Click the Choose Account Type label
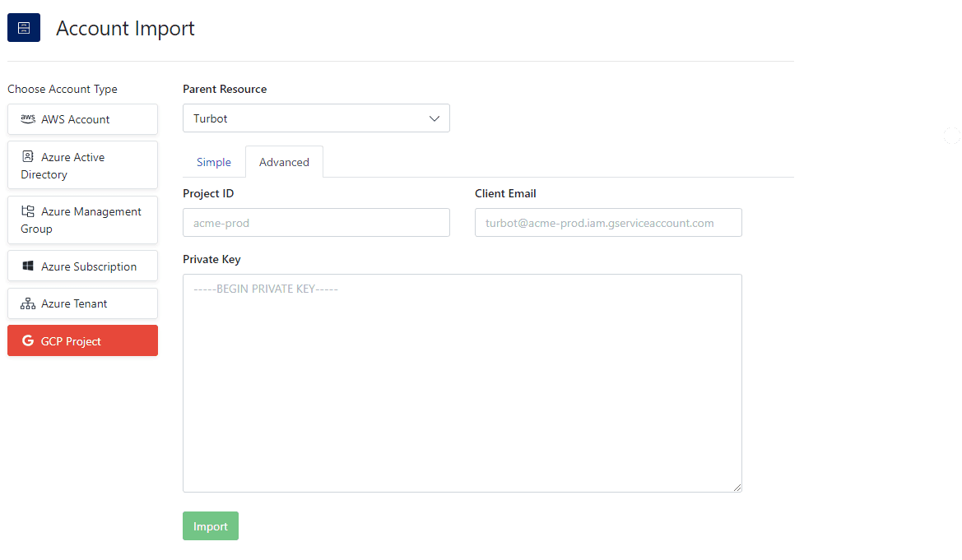962x560 pixels. tap(63, 89)
